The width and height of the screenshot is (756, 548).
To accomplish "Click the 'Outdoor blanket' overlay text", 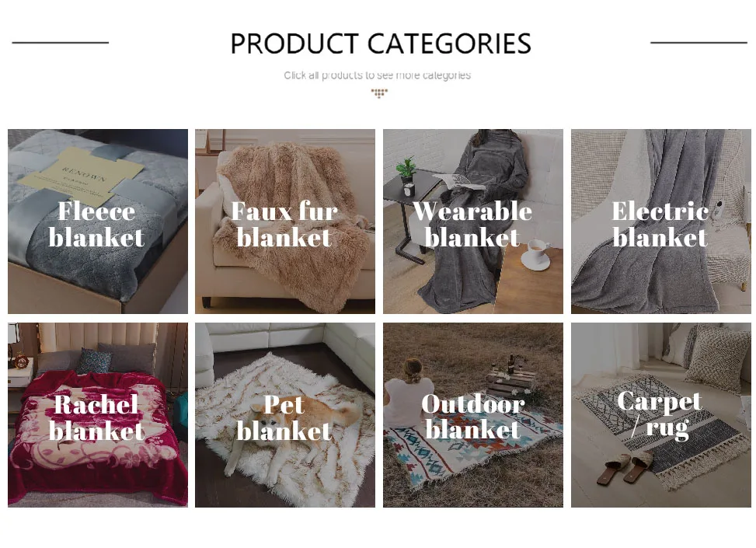I will pyautogui.click(x=472, y=417).
